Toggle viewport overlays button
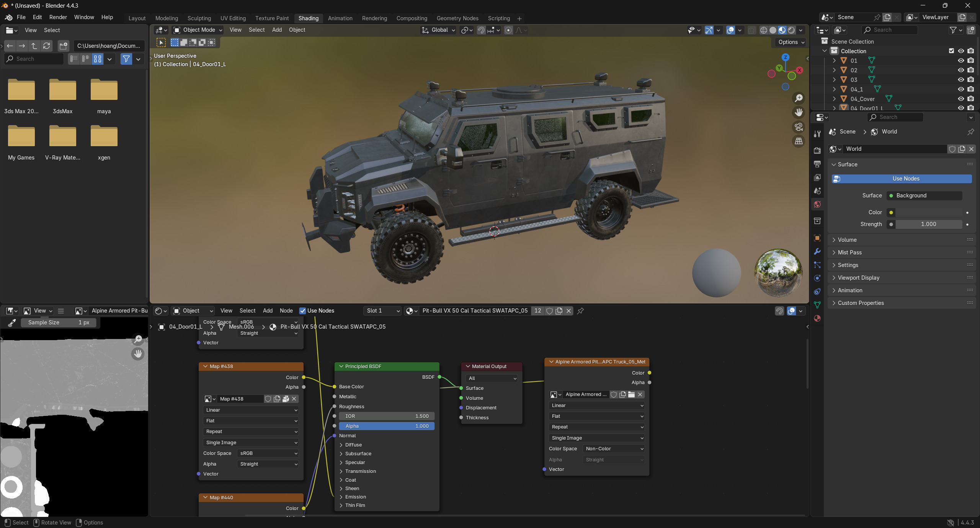Screen dimensions: 980x528 tap(730, 30)
